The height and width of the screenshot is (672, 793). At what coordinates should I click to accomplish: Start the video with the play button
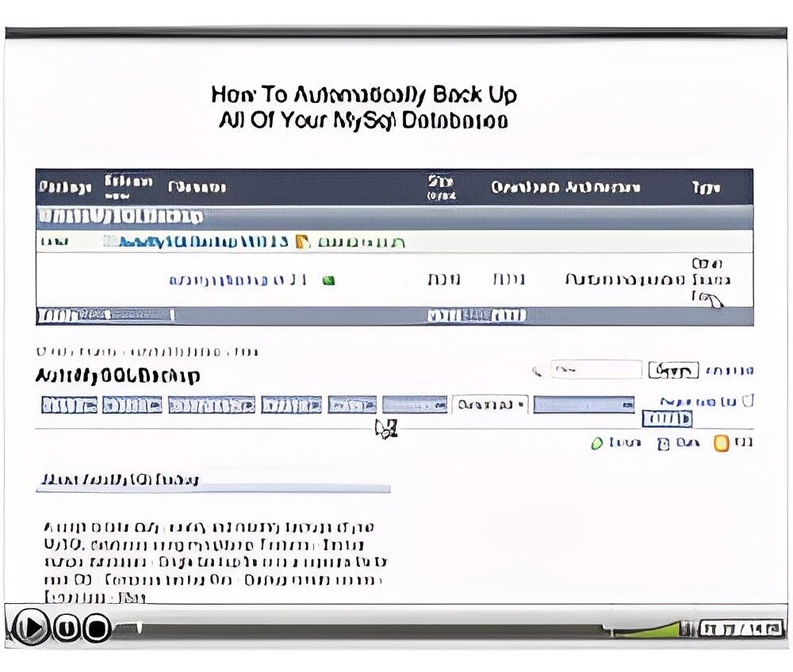pyautogui.click(x=30, y=628)
